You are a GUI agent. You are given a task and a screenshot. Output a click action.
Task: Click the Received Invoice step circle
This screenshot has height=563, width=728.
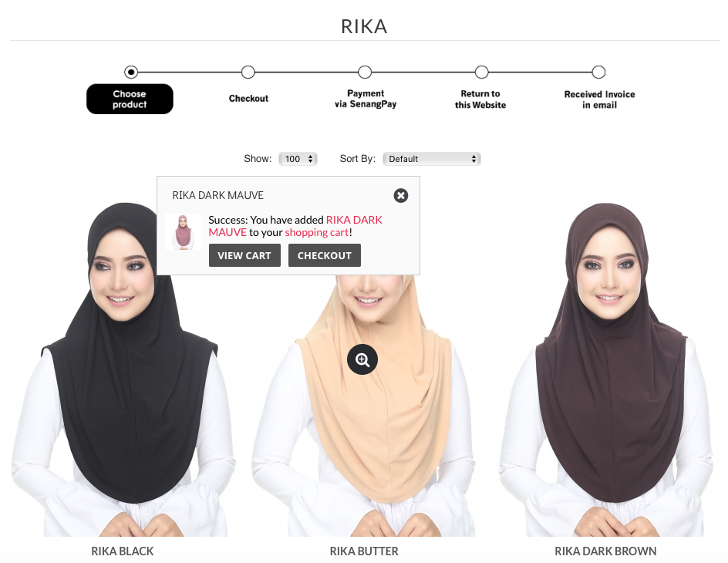598,72
